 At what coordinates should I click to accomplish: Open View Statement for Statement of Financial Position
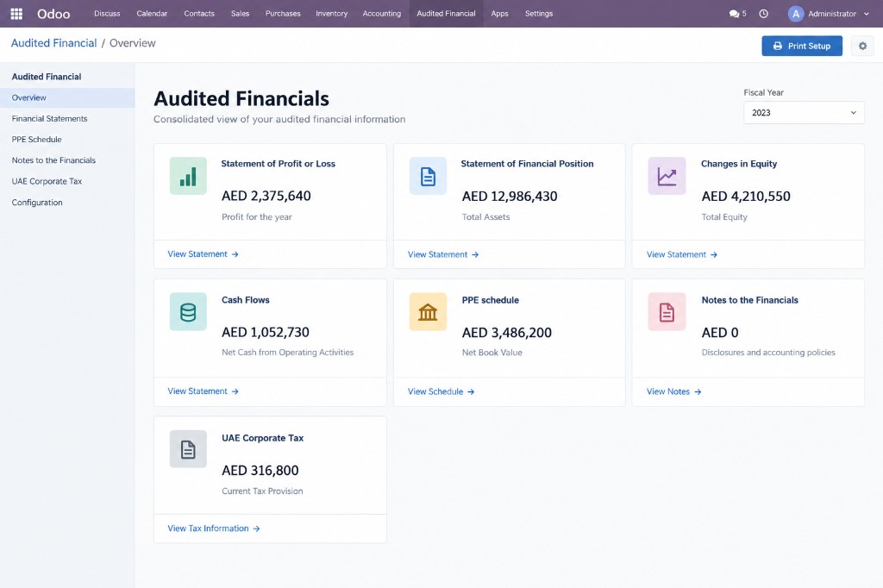click(443, 254)
